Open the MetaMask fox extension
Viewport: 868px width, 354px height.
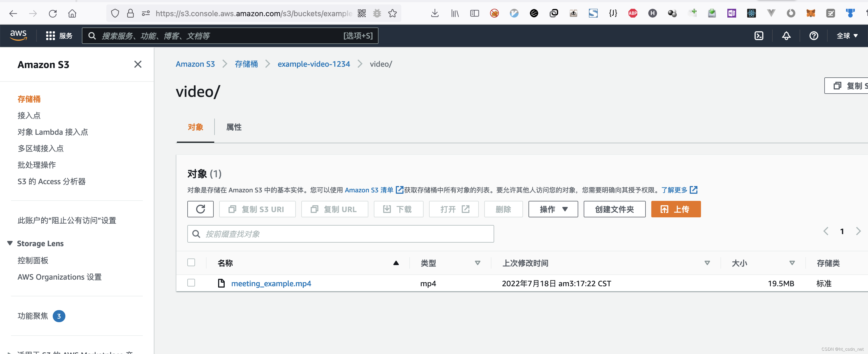click(x=811, y=13)
